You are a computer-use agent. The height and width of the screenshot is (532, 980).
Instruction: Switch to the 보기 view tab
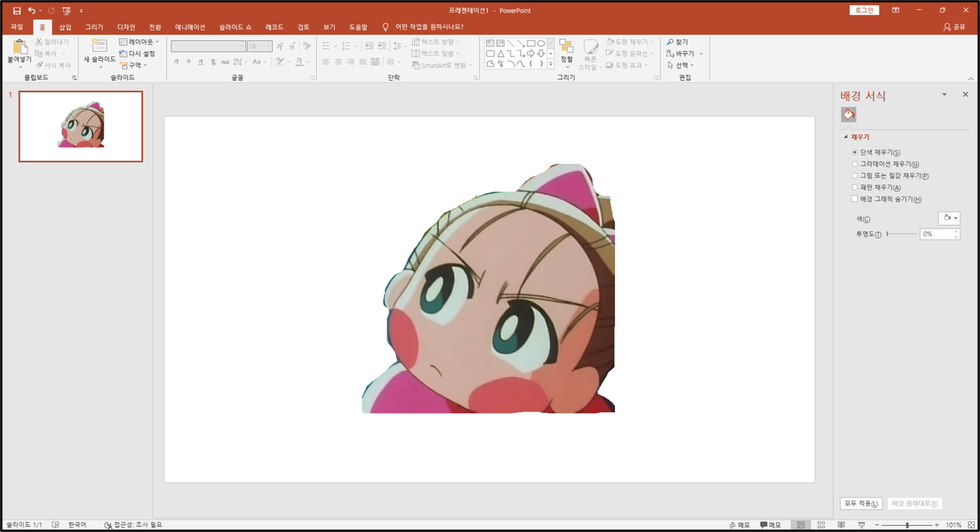pyautogui.click(x=329, y=27)
